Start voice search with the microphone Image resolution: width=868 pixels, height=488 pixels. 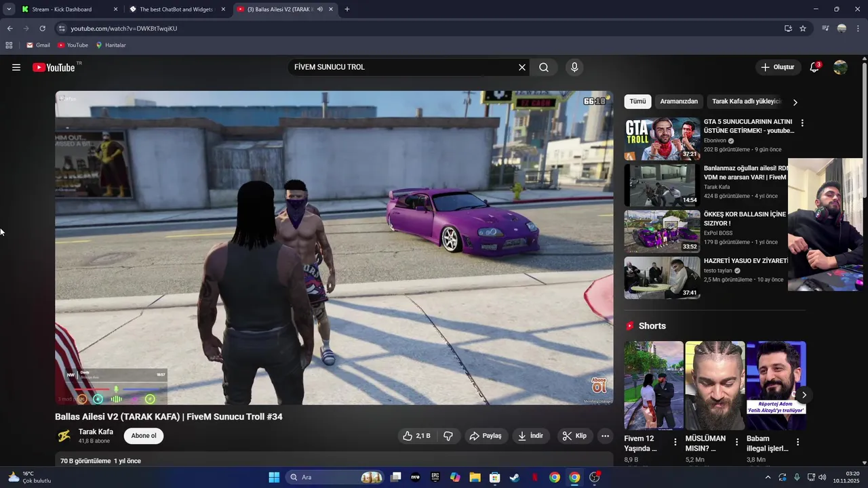[x=574, y=67]
